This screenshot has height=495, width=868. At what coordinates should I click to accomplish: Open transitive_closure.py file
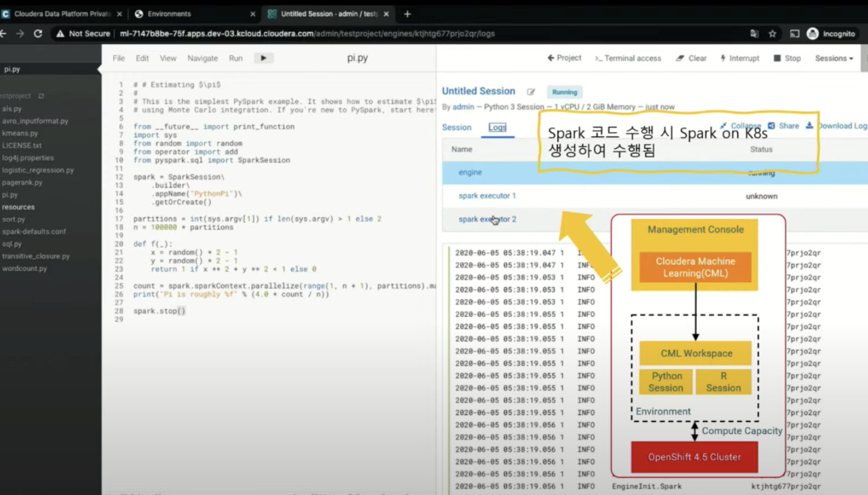pos(36,256)
